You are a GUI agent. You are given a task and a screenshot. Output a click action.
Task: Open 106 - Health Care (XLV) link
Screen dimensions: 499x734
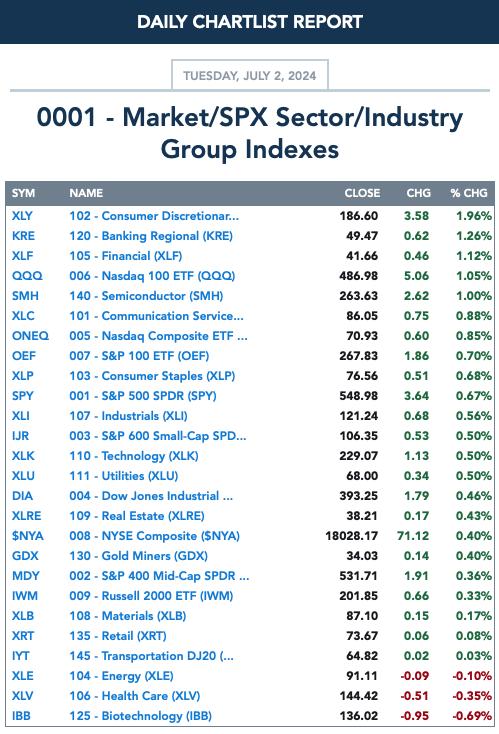pos(135,696)
